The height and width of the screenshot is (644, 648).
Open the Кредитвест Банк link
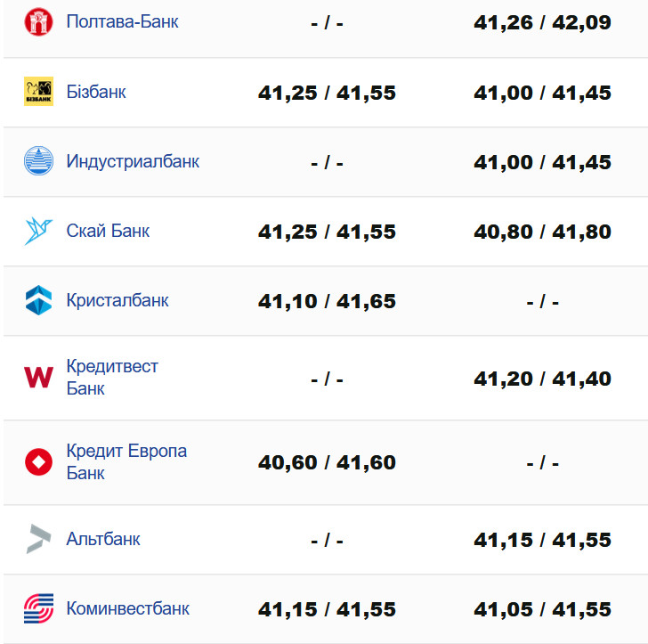[x=112, y=377]
